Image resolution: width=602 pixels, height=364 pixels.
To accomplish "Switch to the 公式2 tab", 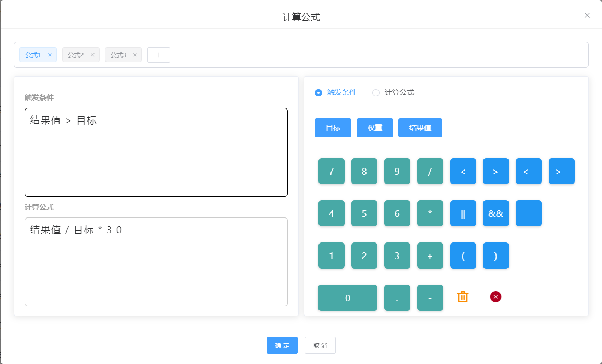I will (76, 55).
